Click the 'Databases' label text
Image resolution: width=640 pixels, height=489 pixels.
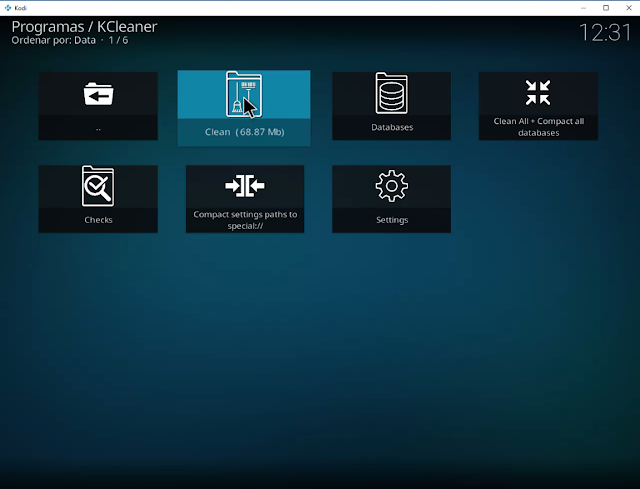coord(392,127)
